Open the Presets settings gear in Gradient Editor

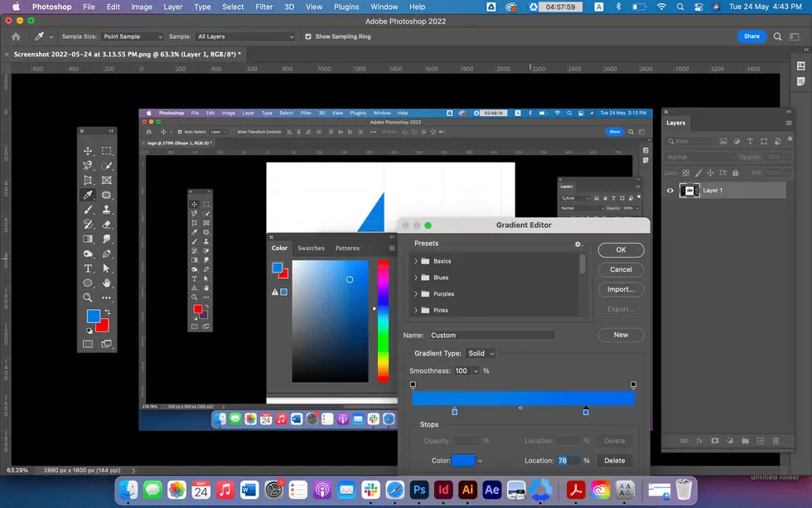579,243
